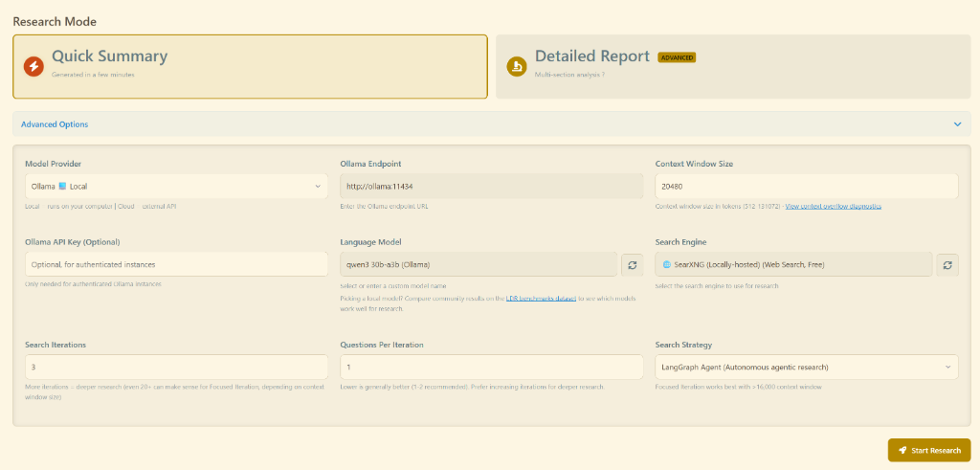Select the Detailed Report research mode
Viewport: 980px width, 470px height.
[x=733, y=66]
